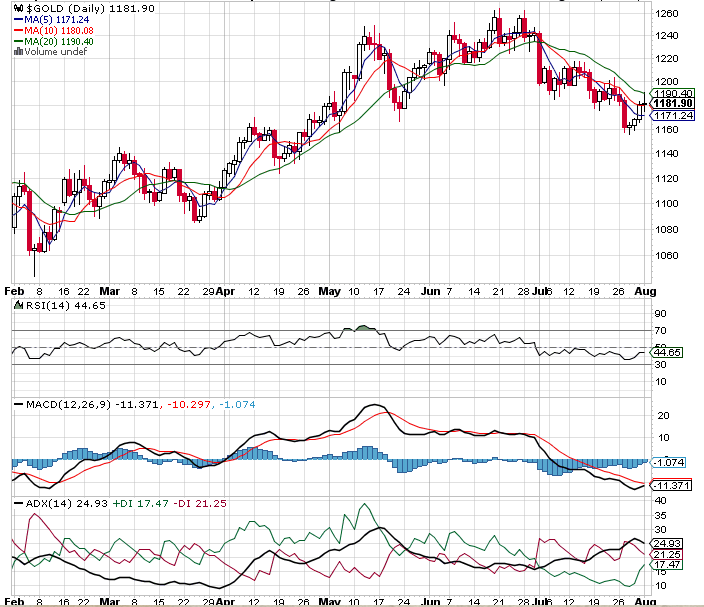The image size is (704, 607).
Task: Click the 21.25 tag on ADX axis
Action: [x=667, y=554]
